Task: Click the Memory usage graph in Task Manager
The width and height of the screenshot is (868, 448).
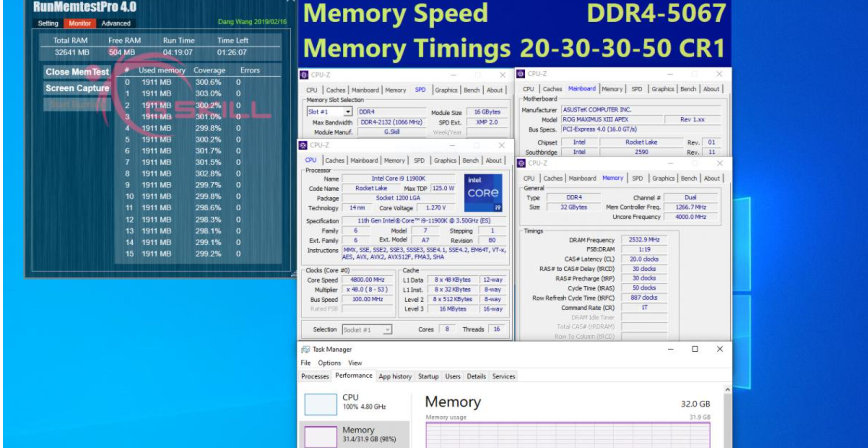Action: click(568, 435)
